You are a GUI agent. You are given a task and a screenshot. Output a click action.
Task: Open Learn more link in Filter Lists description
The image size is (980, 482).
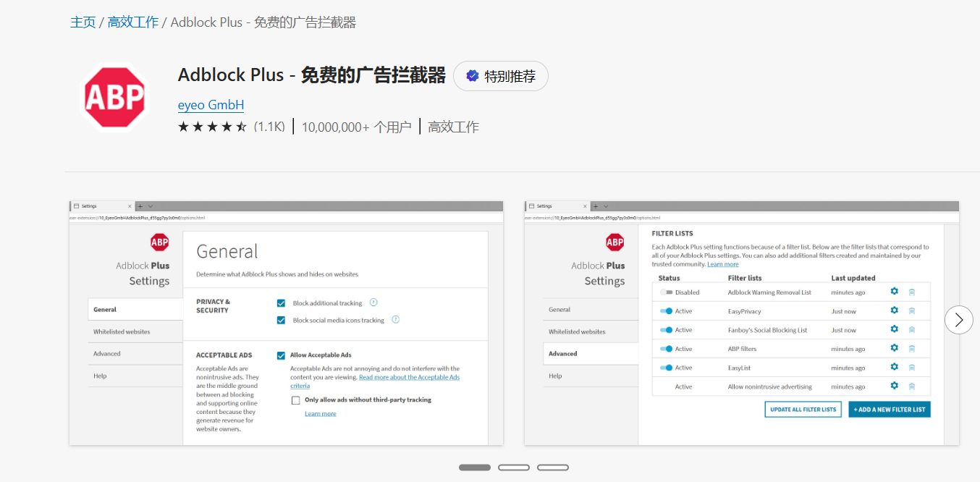tap(723, 264)
